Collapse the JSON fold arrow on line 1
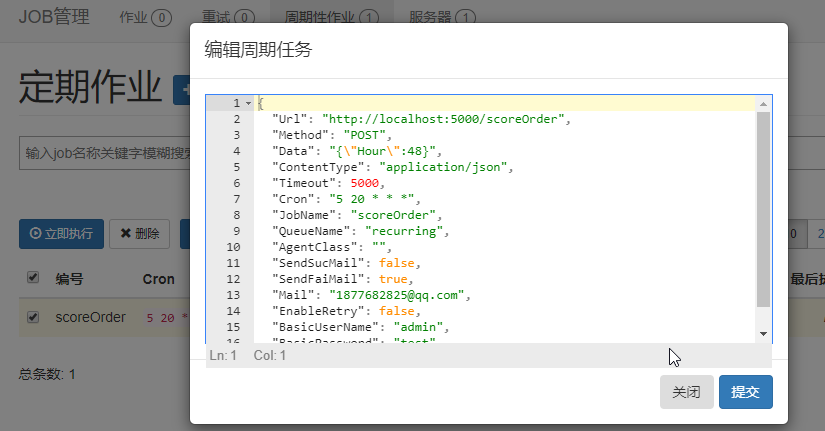825x431 pixels. pos(248,103)
